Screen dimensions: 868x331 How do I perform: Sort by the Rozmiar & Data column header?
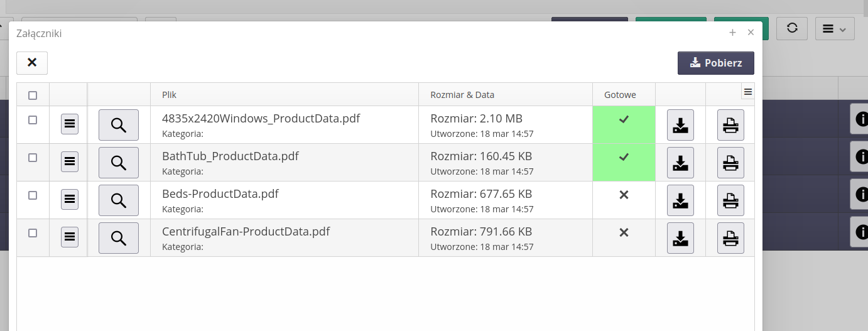click(x=462, y=95)
